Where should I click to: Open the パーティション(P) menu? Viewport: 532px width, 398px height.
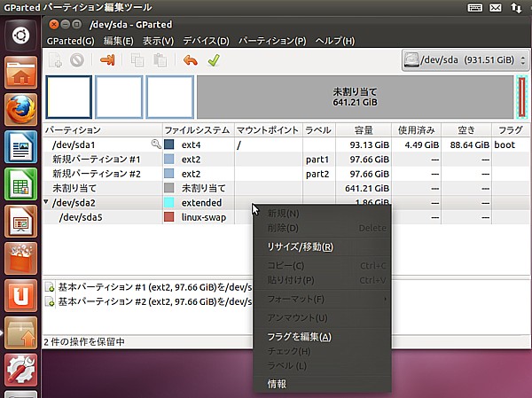[272, 41]
